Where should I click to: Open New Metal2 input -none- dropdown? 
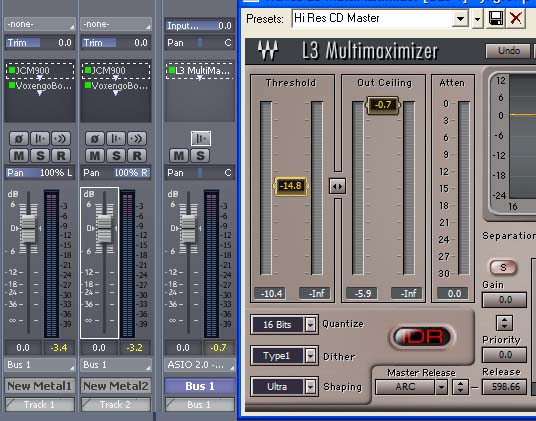pos(116,24)
